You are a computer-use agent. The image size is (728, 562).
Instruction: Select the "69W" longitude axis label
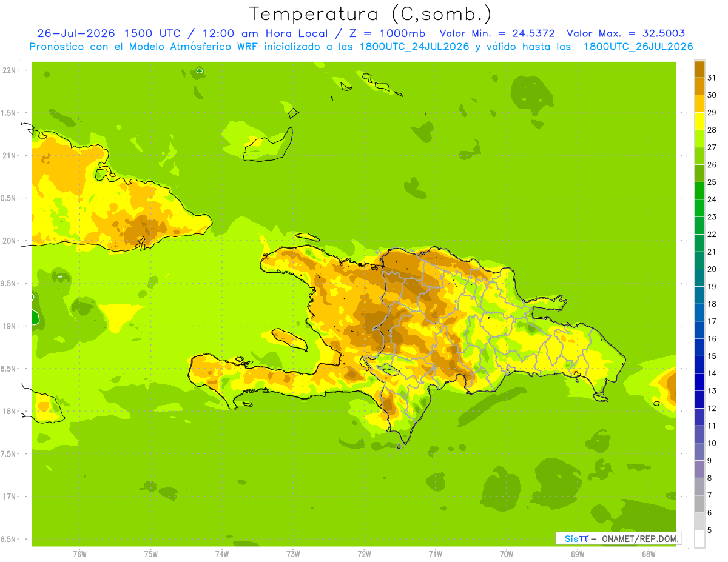tap(578, 554)
